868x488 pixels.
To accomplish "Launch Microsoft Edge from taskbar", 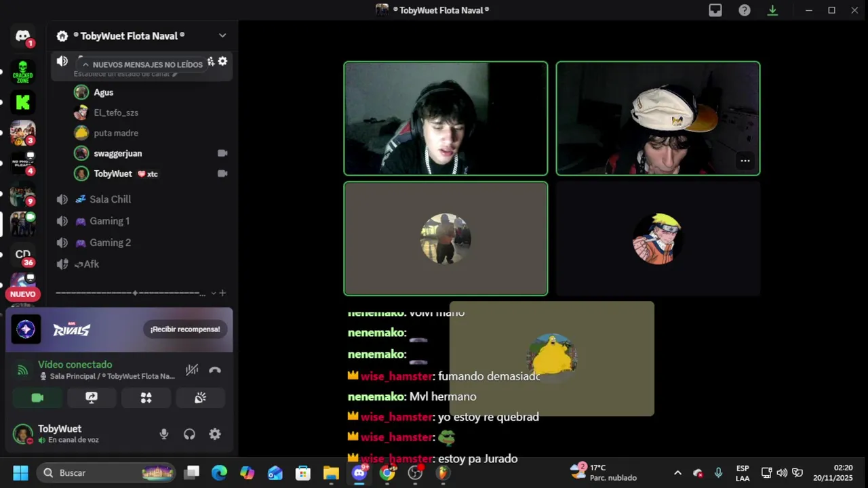I will [x=220, y=472].
